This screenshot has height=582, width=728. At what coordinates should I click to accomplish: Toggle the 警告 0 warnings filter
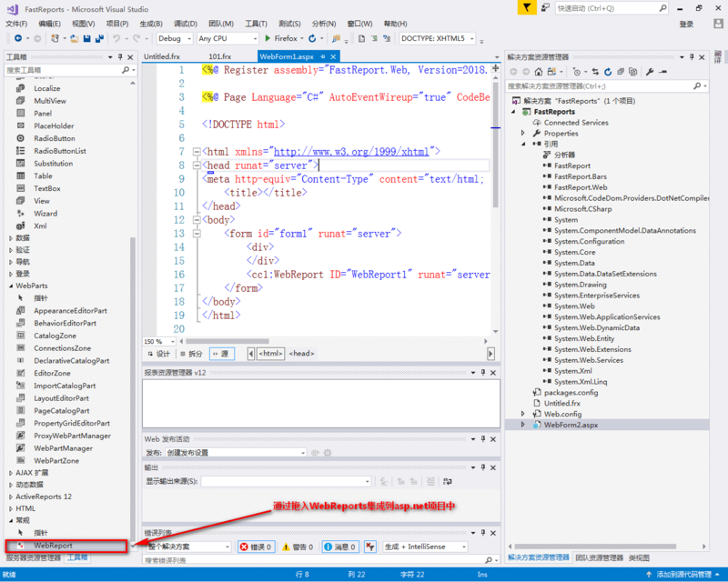pos(298,547)
